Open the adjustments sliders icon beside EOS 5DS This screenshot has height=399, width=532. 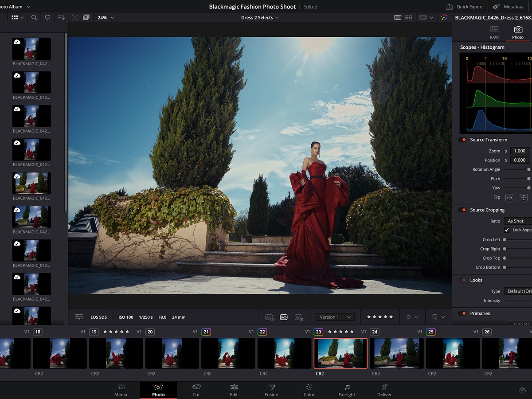(x=79, y=317)
